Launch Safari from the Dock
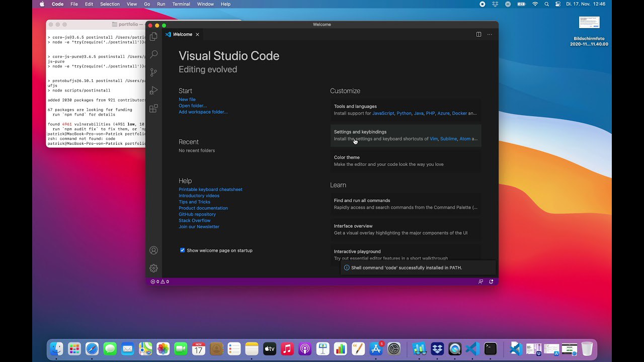Screen dimensions: 644x362 pyautogui.click(x=92, y=348)
